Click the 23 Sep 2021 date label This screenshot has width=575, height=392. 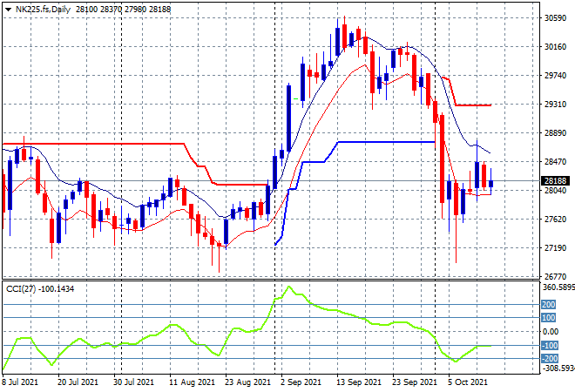[x=415, y=382]
